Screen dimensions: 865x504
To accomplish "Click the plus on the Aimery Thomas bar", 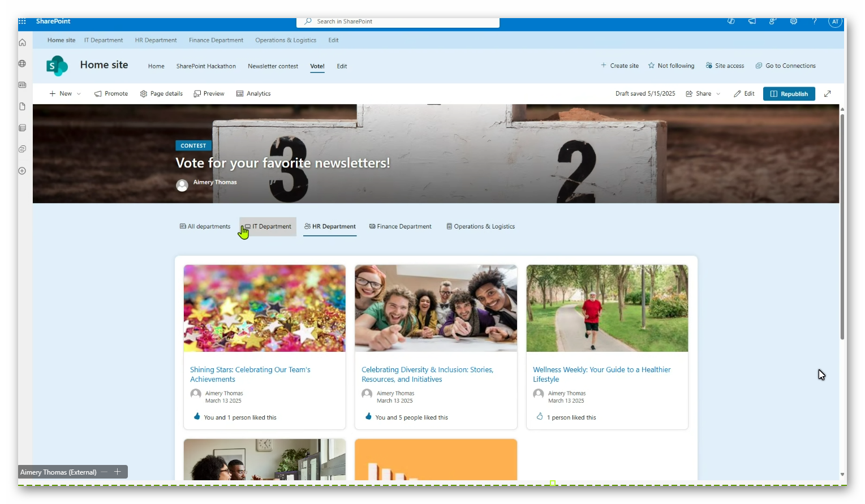I will pos(118,472).
